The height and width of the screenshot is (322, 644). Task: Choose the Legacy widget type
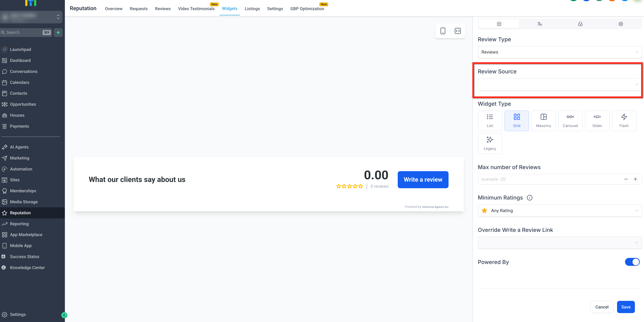coord(490,144)
